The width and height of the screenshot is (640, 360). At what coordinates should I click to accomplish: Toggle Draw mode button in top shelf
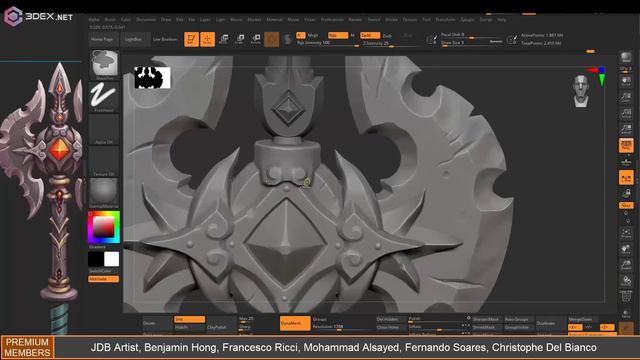click(x=207, y=39)
